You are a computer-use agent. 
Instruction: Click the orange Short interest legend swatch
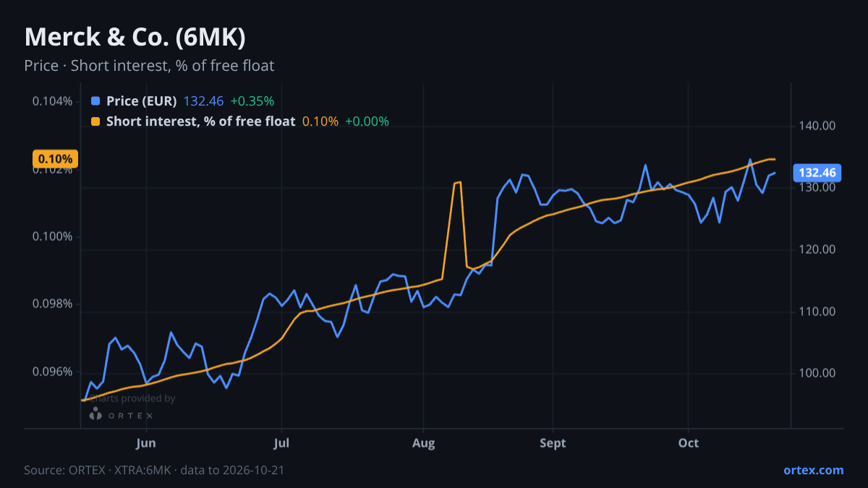pyautogui.click(x=95, y=121)
